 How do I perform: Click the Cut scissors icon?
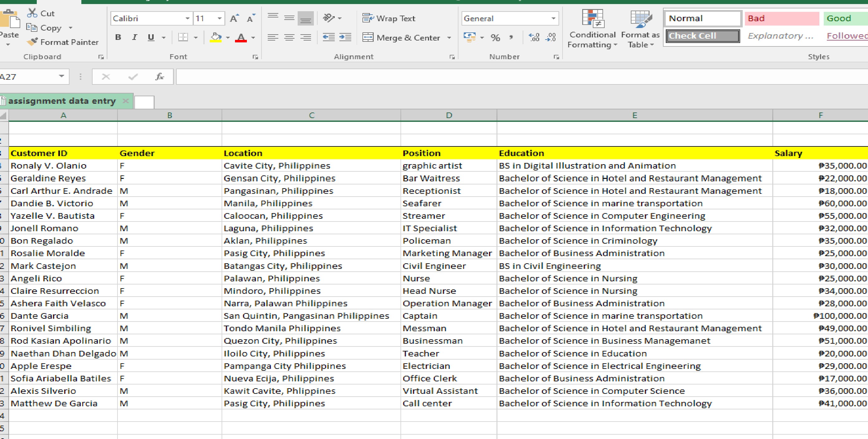pos(32,13)
